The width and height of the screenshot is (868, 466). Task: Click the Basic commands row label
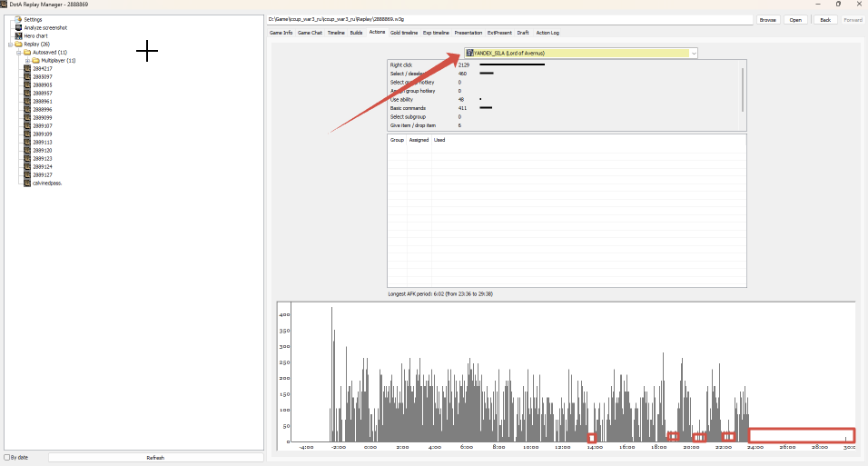click(x=408, y=108)
